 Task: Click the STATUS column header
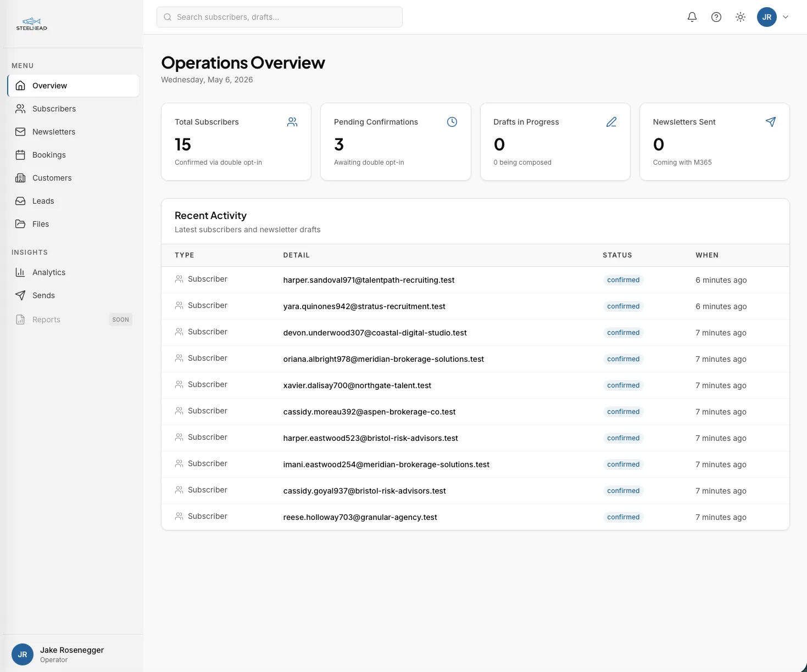point(617,255)
